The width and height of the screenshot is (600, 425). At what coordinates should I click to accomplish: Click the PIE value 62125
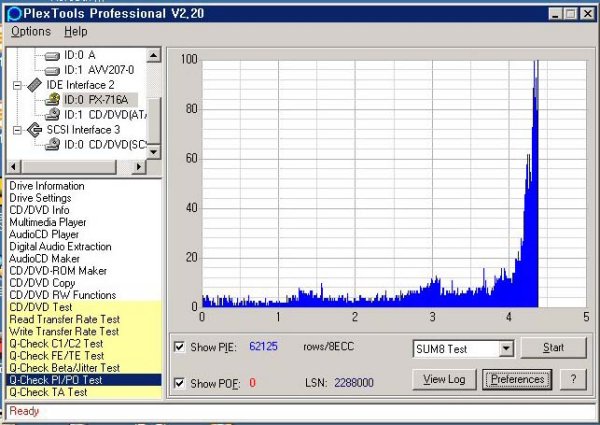[x=263, y=346]
